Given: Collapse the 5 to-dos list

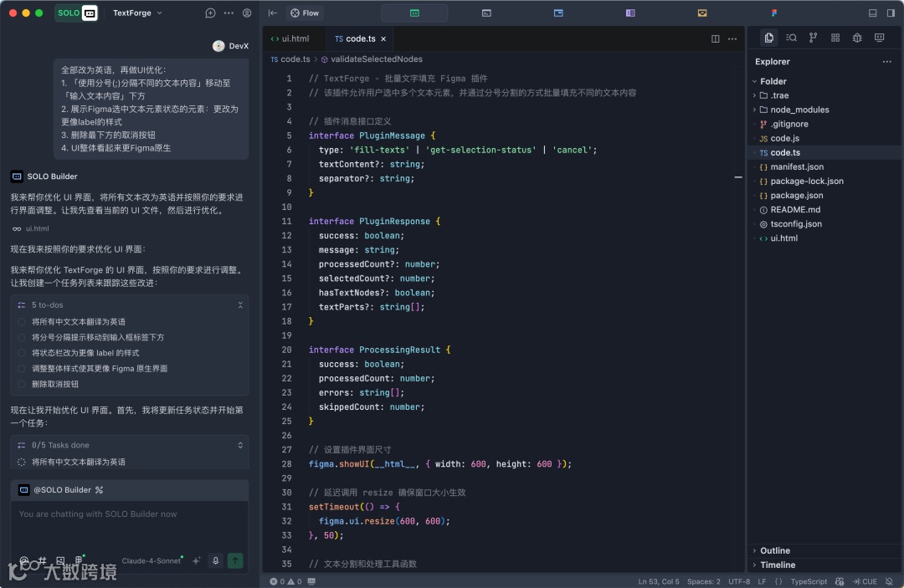Looking at the screenshot, I should 240,305.
